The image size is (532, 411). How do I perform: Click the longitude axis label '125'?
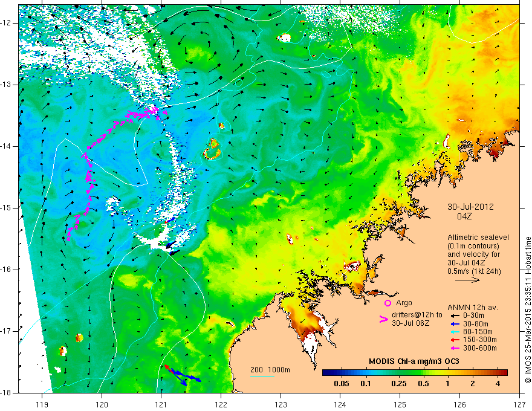click(400, 404)
